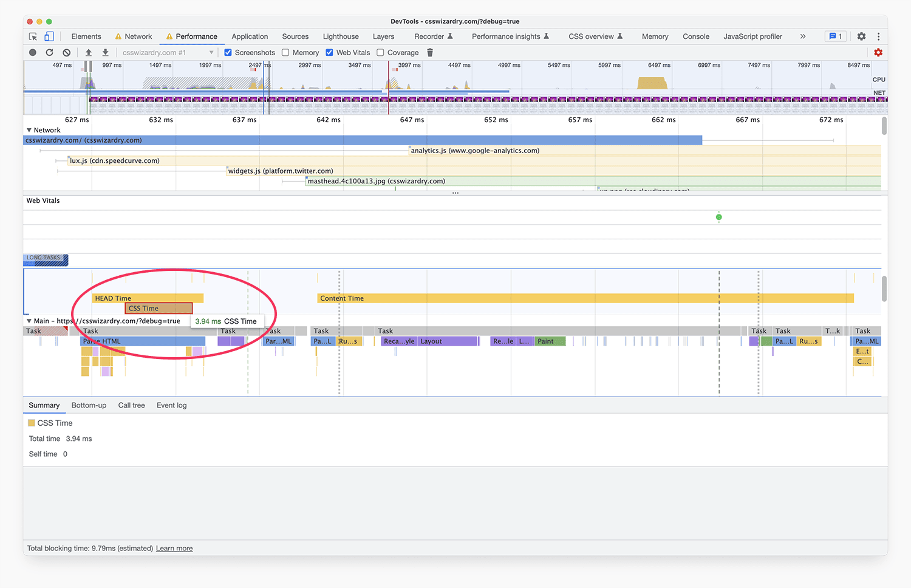
Task: Collapse the Network section triangle
Action: coord(29,130)
